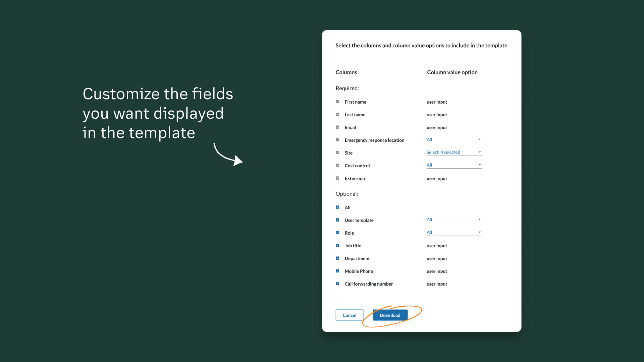Uncheck the User template checkbox
This screenshot has height=362, width=644.
pos(337,220)
